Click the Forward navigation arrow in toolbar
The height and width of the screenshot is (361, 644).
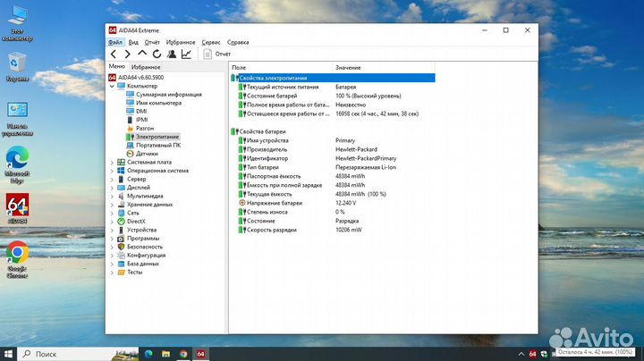pos(127,54)
